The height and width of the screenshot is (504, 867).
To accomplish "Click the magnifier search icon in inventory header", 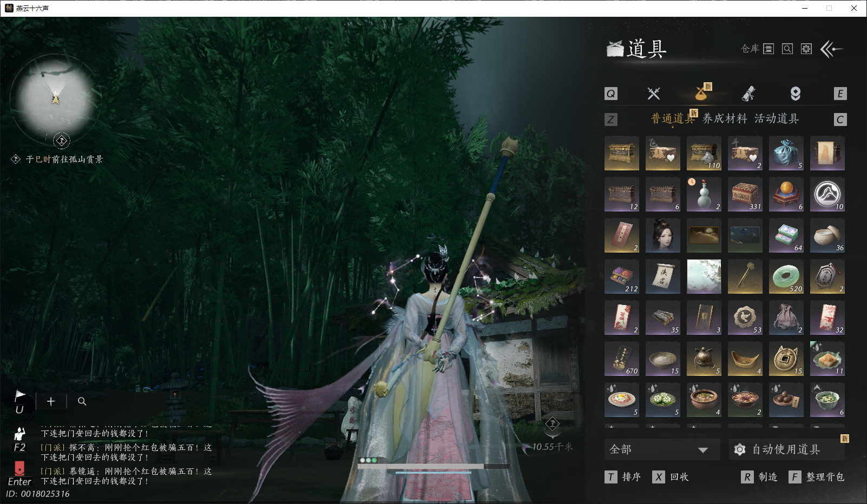I will tap(787, 49).
